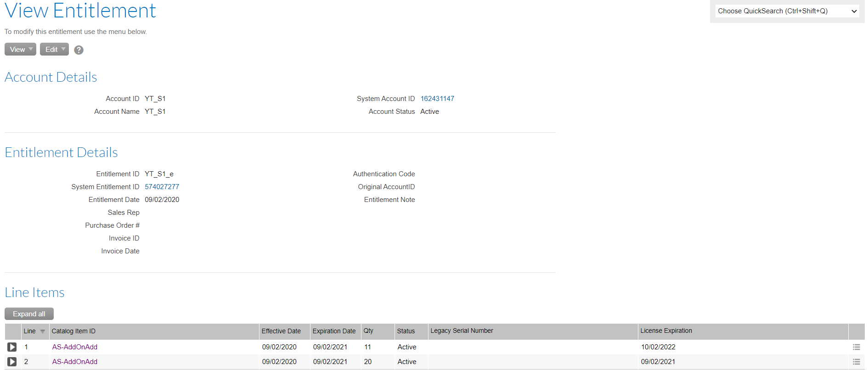868x370 pixels.
Task: Open the Edit dropdown menu
Action: pos(54,49)
